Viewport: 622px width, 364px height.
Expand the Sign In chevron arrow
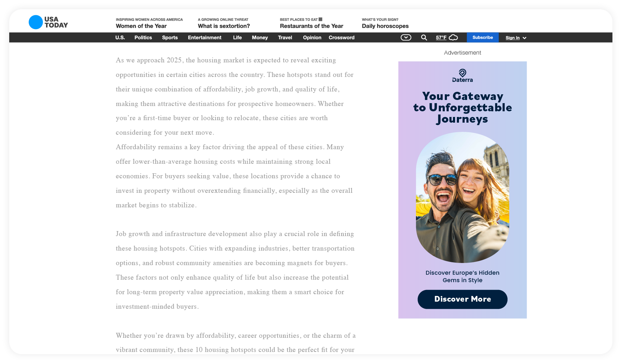pyautogui.click(x=525, y=38)
